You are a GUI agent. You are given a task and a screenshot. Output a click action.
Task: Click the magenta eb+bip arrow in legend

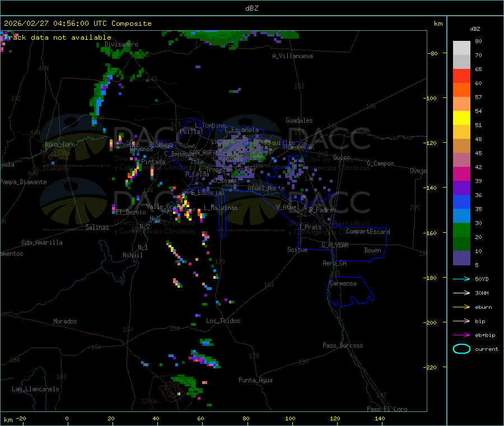[x=461, y=335]
